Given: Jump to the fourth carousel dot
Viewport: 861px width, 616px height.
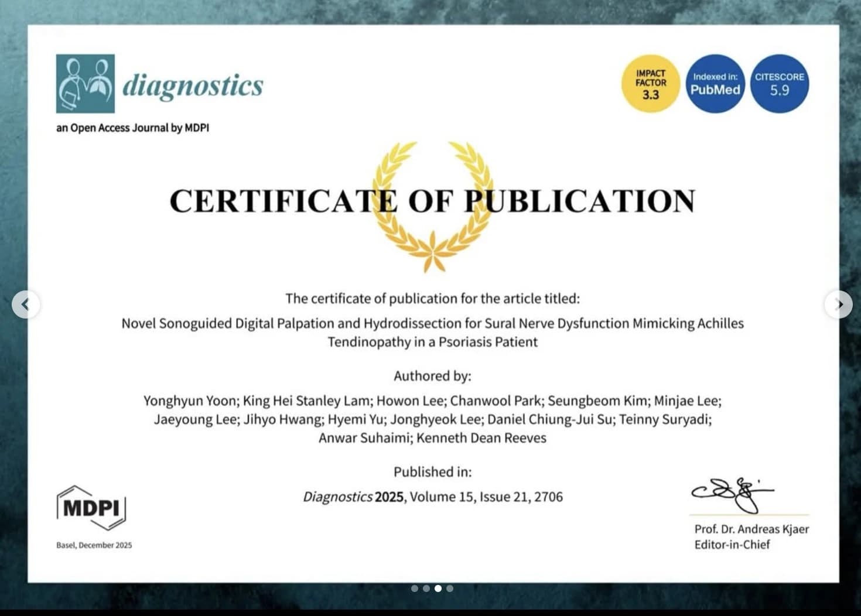Looking at the screenshot, I should click(450, 588).
